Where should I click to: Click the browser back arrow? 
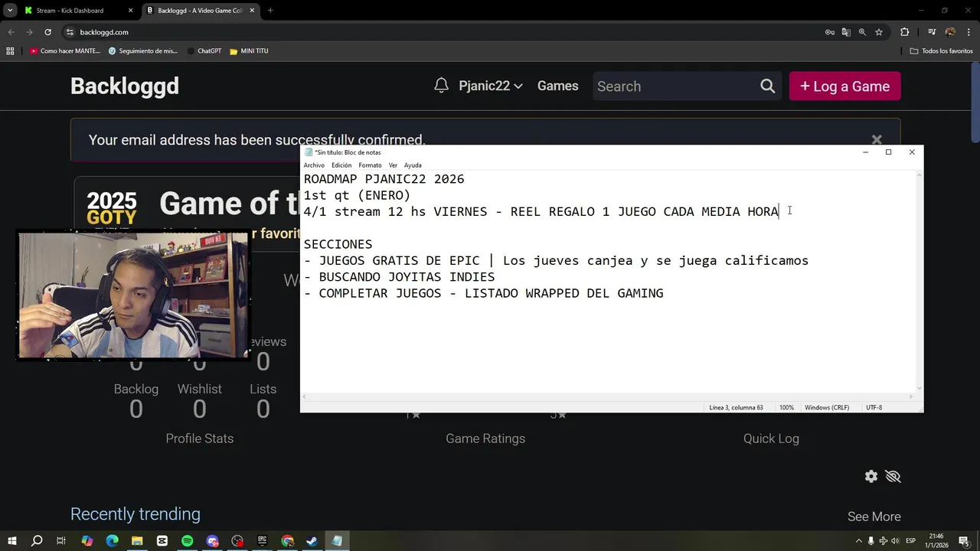(x=11, y=32)
